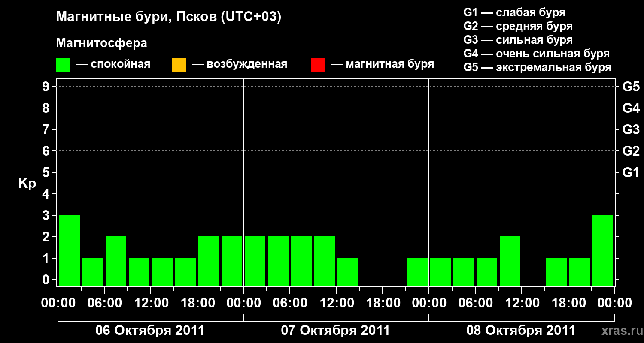Click the Kp 2 bar at 06:00 on 06 October

(116, 261)
